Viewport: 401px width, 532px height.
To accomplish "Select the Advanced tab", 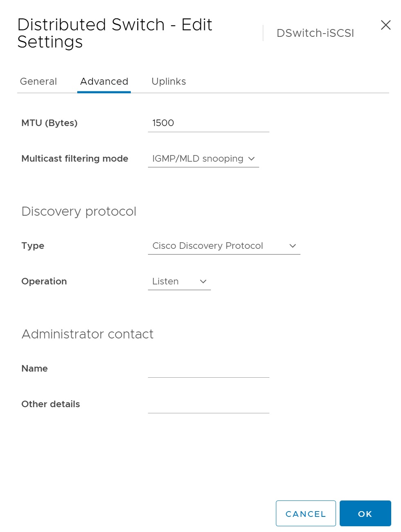I will [x=104, y=81].
